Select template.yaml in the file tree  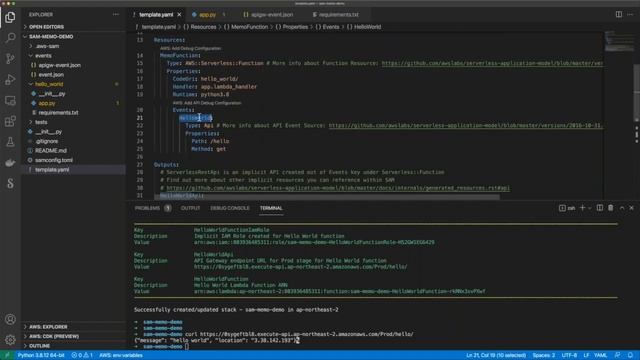click(x=52, y=169)
